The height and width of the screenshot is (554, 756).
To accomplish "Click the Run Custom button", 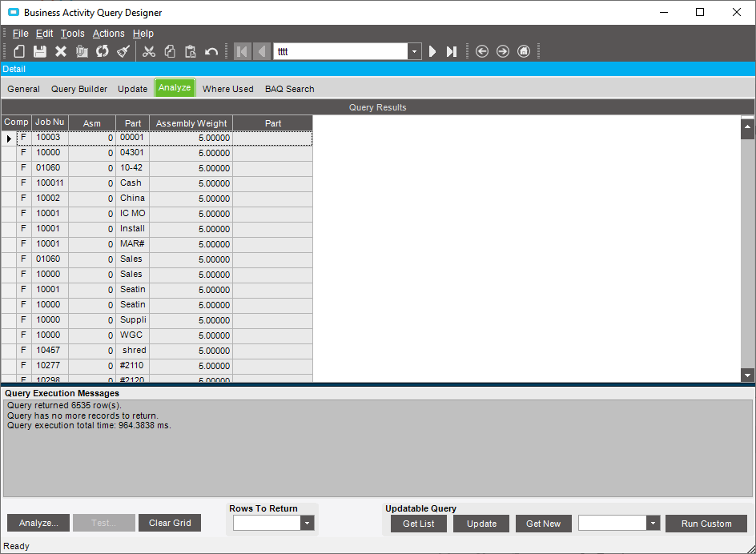I will 706,524.
